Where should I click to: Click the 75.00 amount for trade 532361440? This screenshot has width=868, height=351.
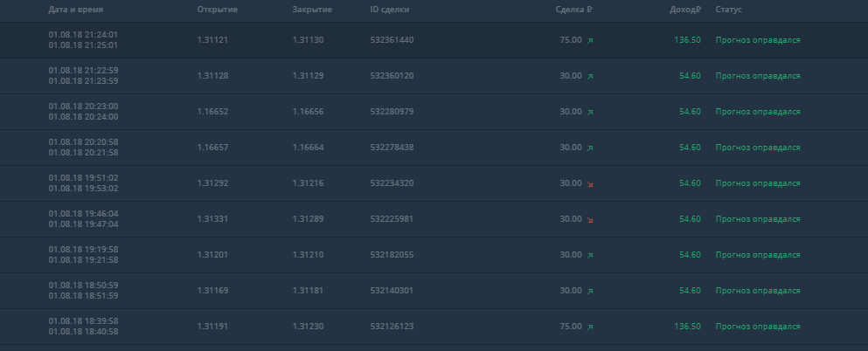pos(571,40)
